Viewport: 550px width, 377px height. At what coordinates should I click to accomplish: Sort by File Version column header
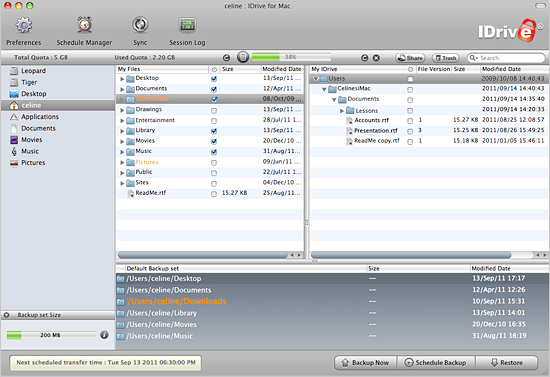pos(434,69)
